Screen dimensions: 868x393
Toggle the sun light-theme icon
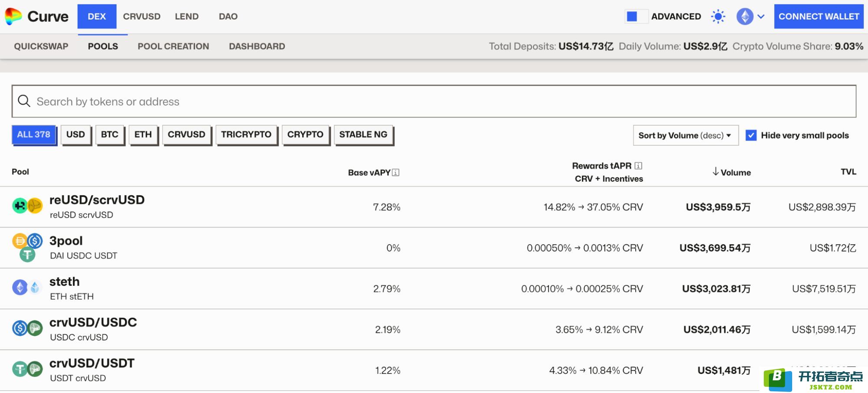[x=718, y=16]
